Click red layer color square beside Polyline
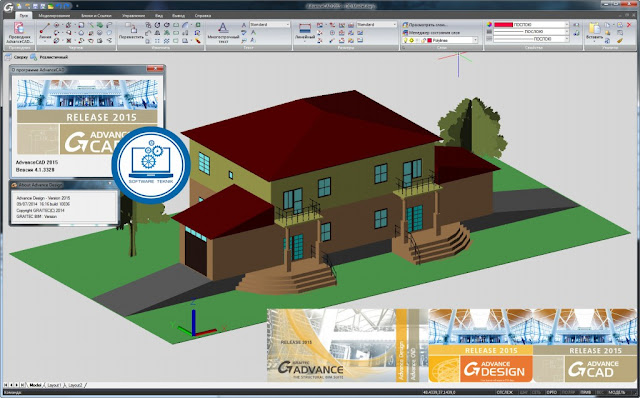This screenshot has height=398, width=640. pyautogui.click(x=429, y=40)
